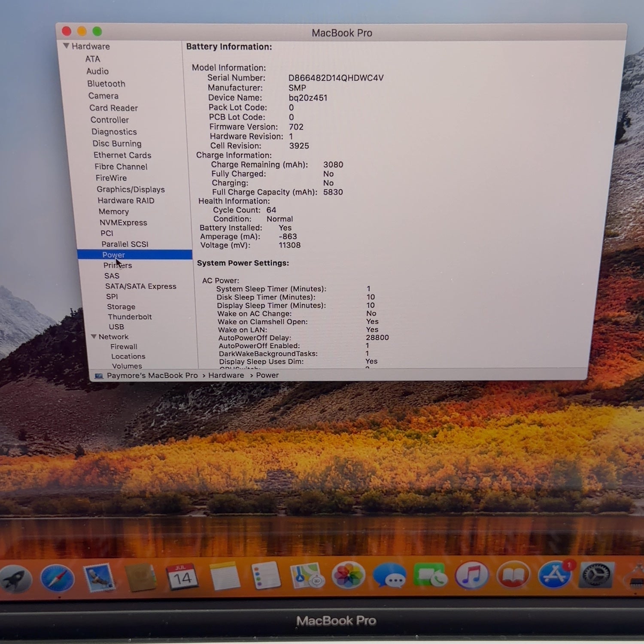Image resolution: width=644 pixels, height=644 pixels.
Task: Click Power in the path bar
Action: tap(267, 375)
